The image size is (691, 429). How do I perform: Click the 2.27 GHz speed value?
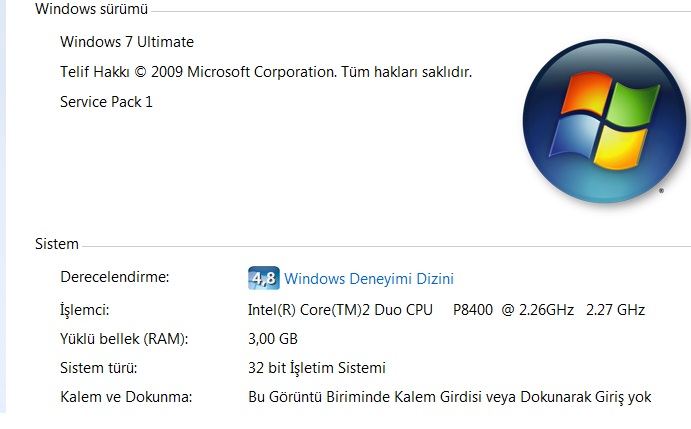pyautogui.click(x=615, y=310)
